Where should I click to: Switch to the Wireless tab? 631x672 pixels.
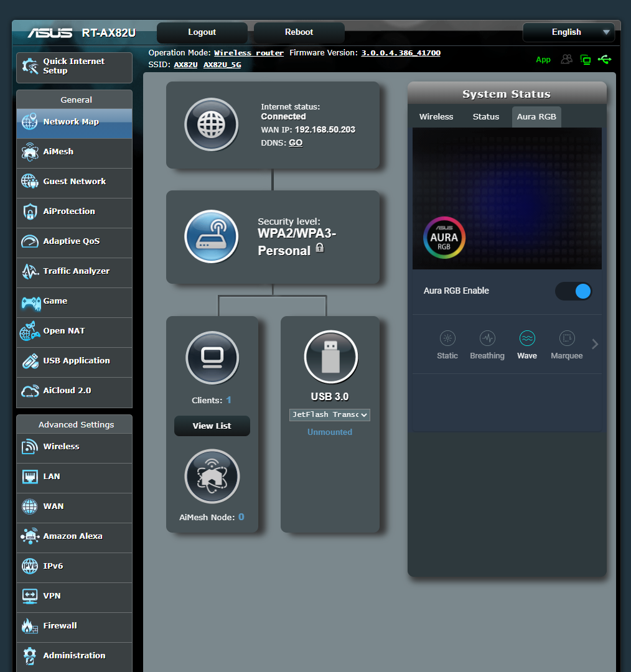pos(436,116)
